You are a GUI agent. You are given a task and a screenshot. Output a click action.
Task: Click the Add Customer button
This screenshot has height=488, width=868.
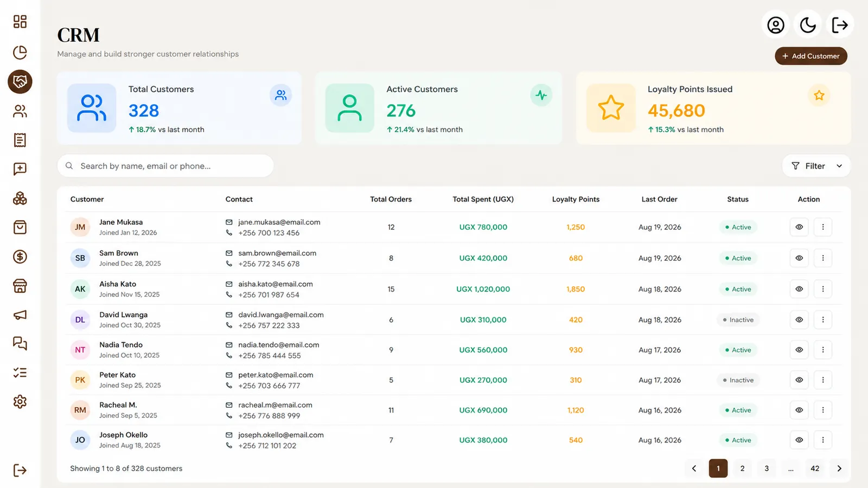tap(811, 56)
